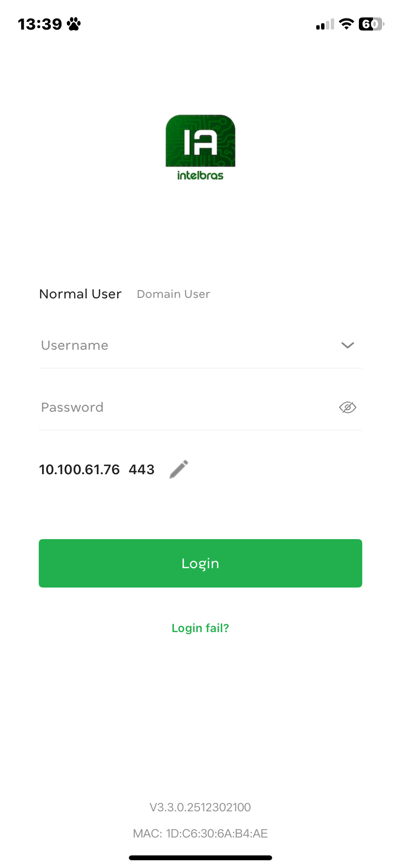
Task: Tap the version number V3.3.0.2512302100
Action: 200,807
